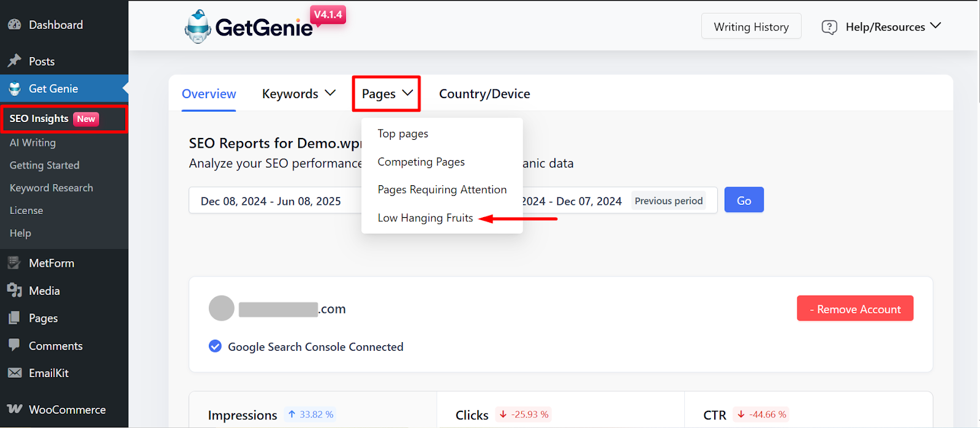The height and width of the screenshot is (428, 980).
Task: Click the Comments bubble icon
Action: tap(14, 345)
